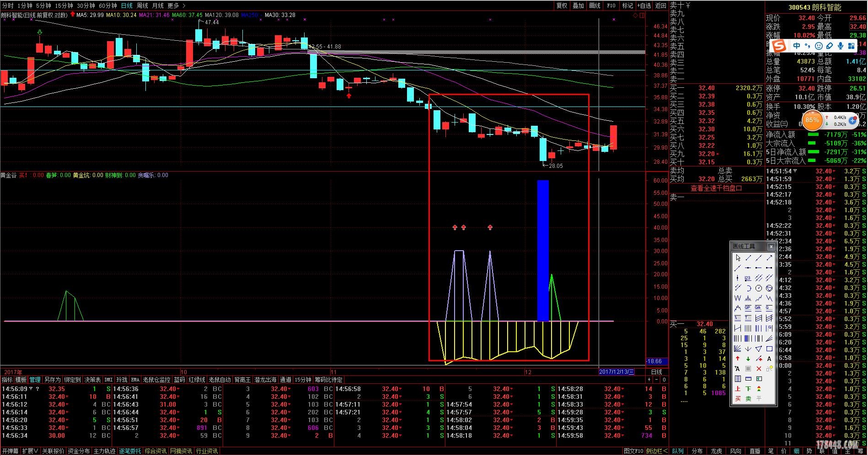Select the arc drawing tool
This screenshot has height=456, width=868.
click(x=748, y=287)
